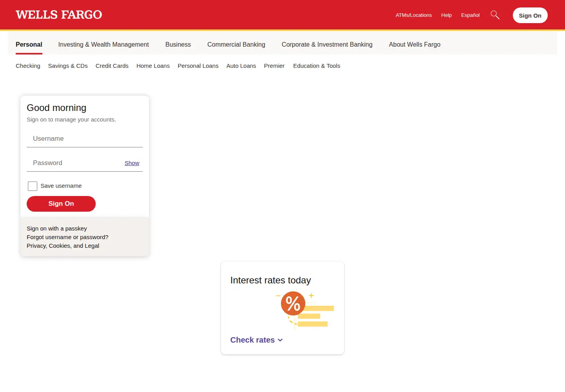The image size is (565, 392).
Task: Open the ATMs/Locations link
Action: pyautogui.click(x=414, y=15)
